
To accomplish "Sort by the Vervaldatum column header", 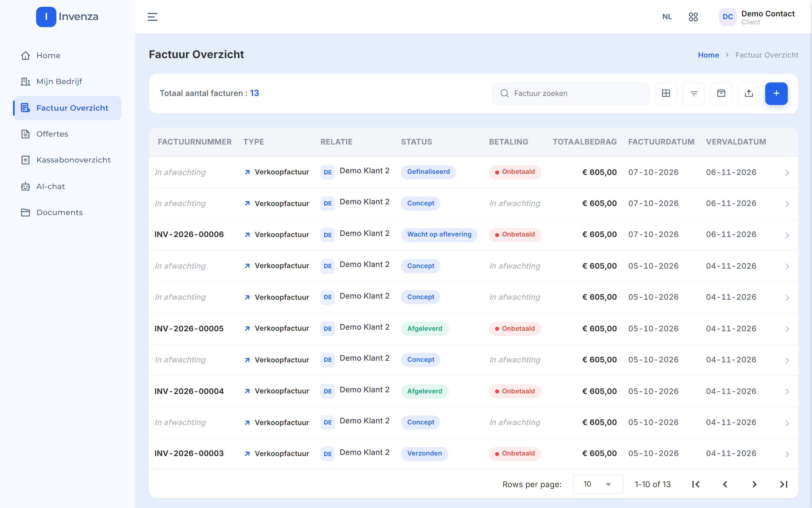I will pos(736,142).
